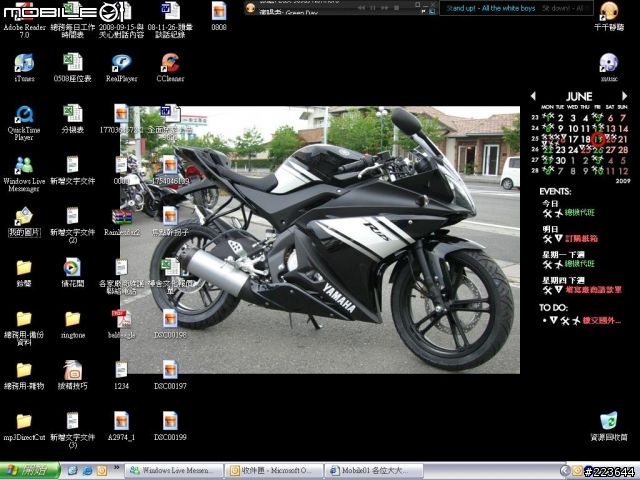Launch Outlook from quick launch
640x480 pixels.
(101, 471)
